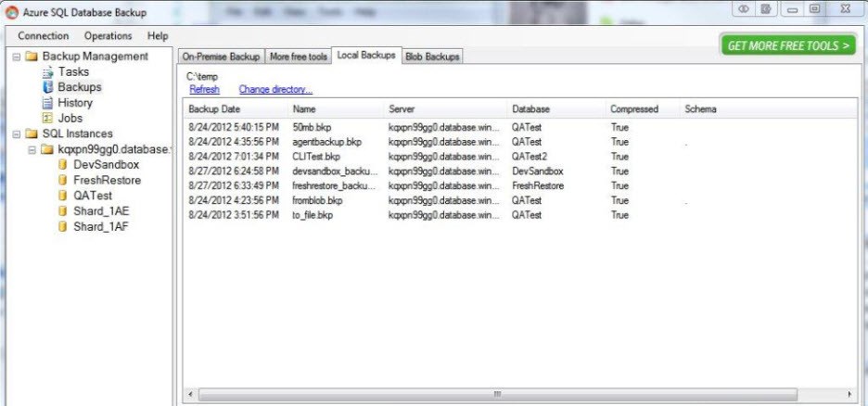Select the freshrestore_backu... backup row
The height and width of the screenshot is (406, 868).
tap(520, 186)
